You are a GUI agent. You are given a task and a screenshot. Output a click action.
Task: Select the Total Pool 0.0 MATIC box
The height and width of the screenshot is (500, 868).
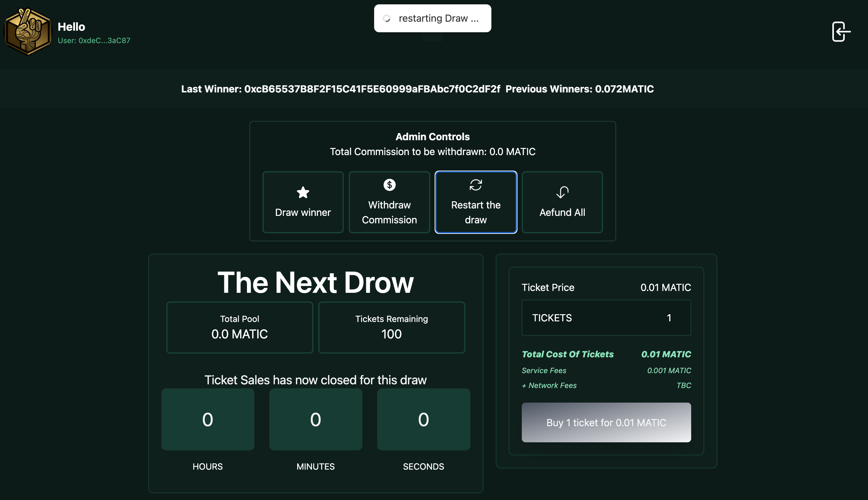[x=239, y=327]
